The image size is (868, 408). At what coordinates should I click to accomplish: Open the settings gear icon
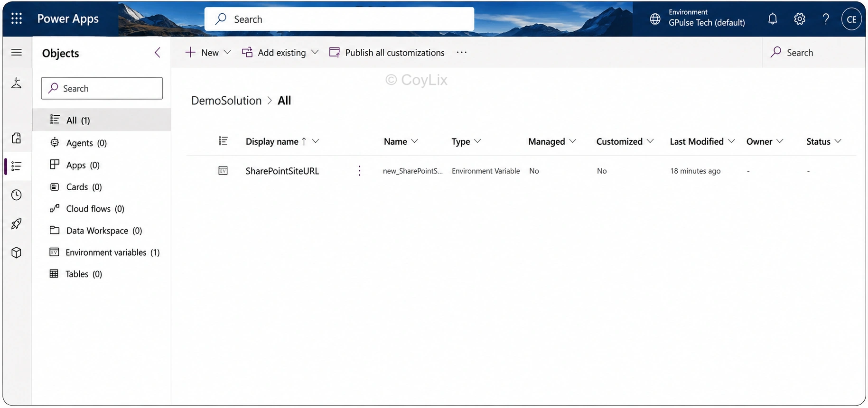800,19
